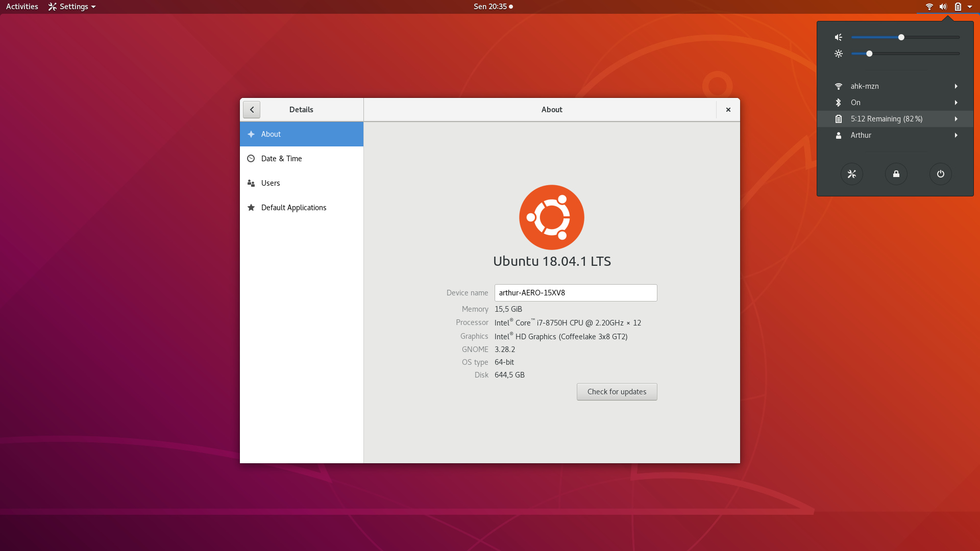The width and height of the screenshot is (980, 551).
Task: Click the Check for updates button
Action: tap(617, 392)
